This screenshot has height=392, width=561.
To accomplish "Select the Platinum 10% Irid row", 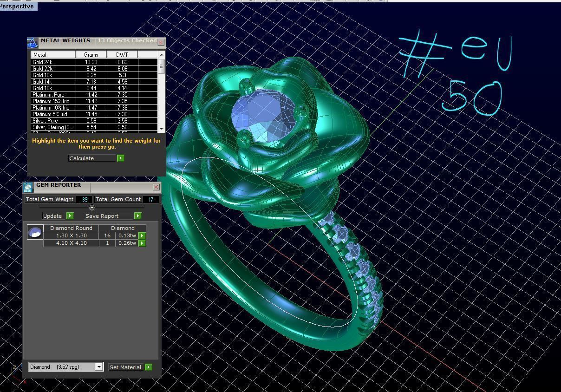I will (x=94, y=107).
